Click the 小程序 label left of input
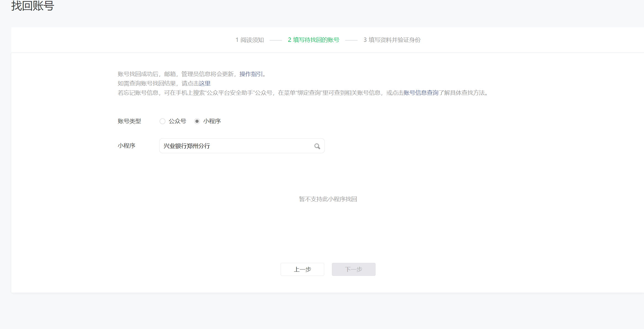This screenshot has height=329, width=644. tap(126, 146)
